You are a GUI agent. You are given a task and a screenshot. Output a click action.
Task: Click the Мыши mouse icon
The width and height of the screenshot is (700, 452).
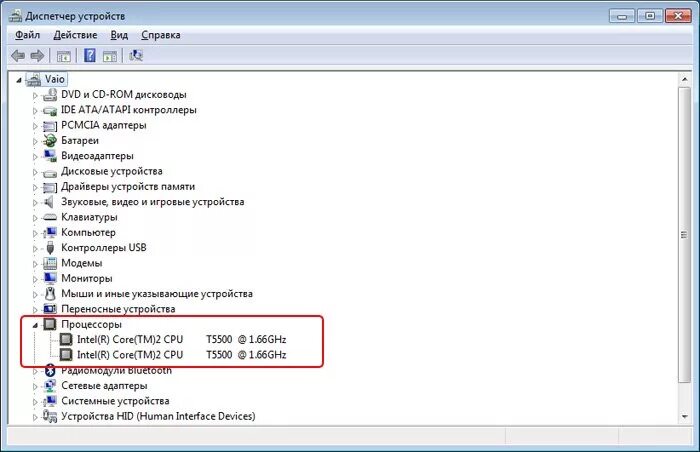click(50, 294)
